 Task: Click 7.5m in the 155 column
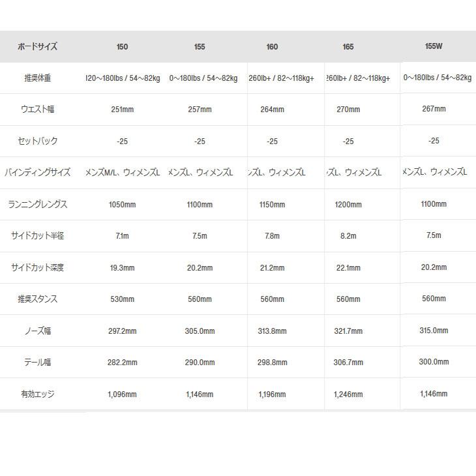200,236
